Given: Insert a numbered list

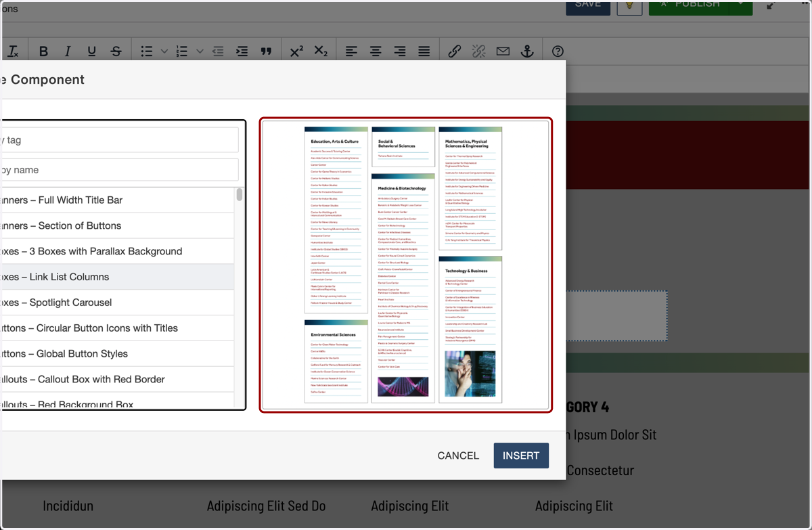Looking at the screenshot, I should (182, 51).
